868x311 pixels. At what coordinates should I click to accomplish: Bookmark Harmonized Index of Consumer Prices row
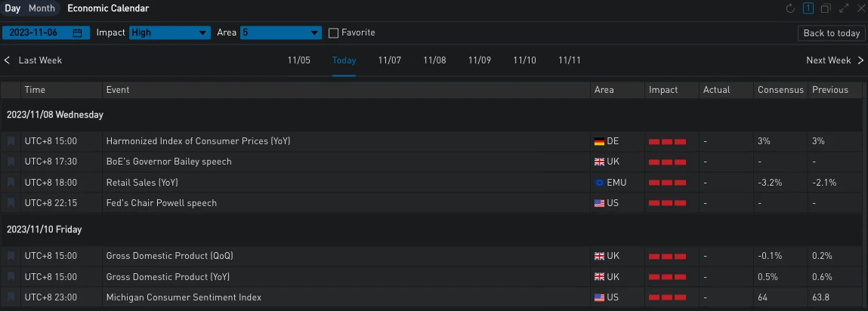point(11,141)
